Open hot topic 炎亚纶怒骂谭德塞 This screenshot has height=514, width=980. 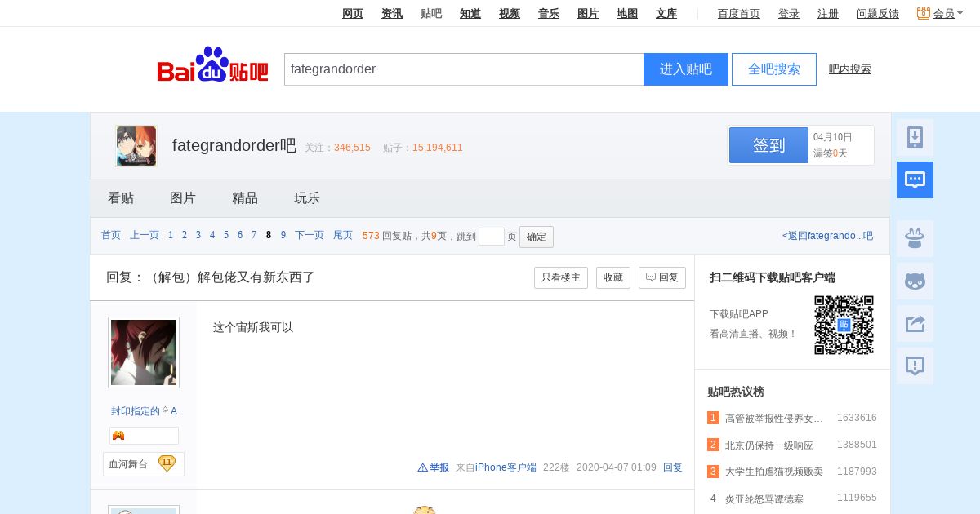pyautogui.click(x=764, y=498)
